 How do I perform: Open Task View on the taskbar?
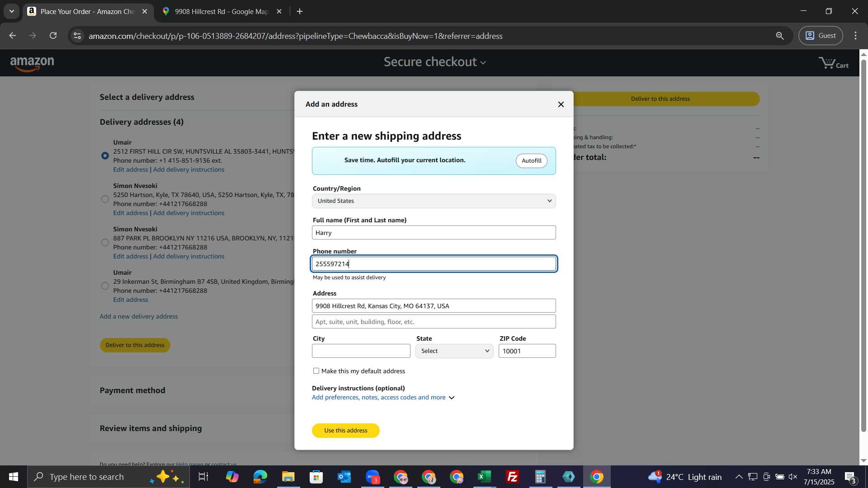click(203, 477)
